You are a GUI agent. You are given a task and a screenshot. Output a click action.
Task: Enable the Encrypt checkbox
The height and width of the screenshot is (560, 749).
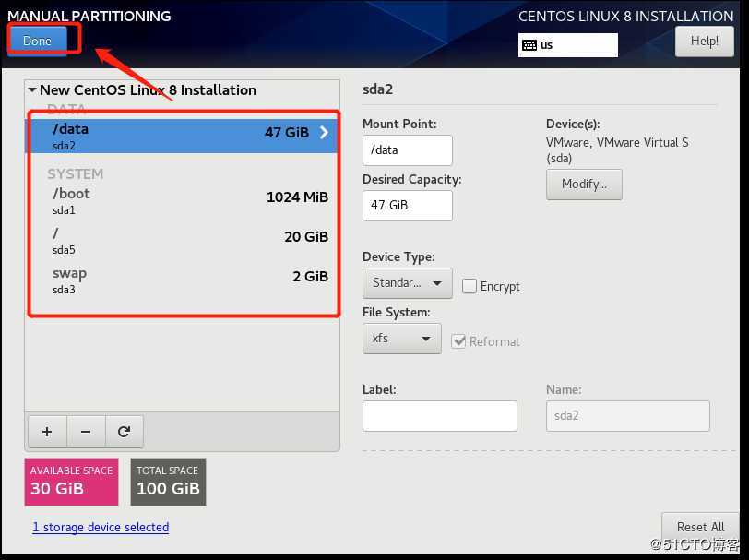tap(470, 286)
